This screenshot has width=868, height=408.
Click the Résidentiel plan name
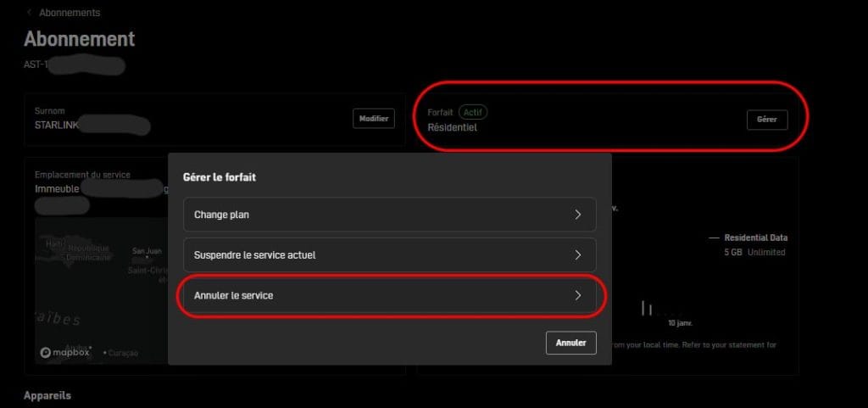click(453, 127)
